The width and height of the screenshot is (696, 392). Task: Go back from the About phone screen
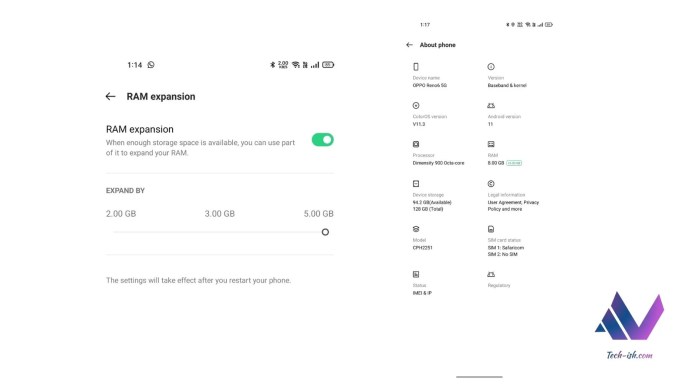tap(409, 45)
